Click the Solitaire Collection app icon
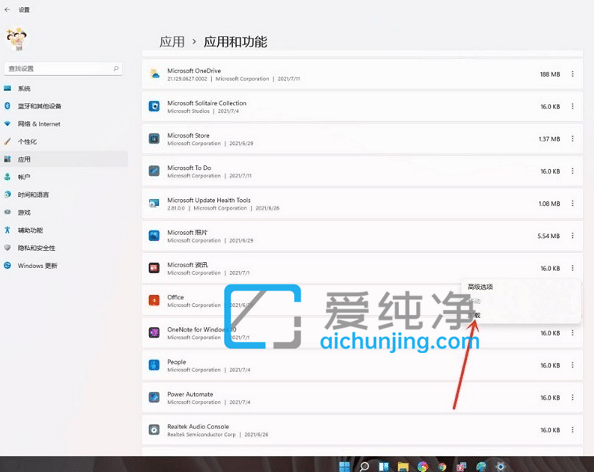594x472 pixels. [154, 106]
